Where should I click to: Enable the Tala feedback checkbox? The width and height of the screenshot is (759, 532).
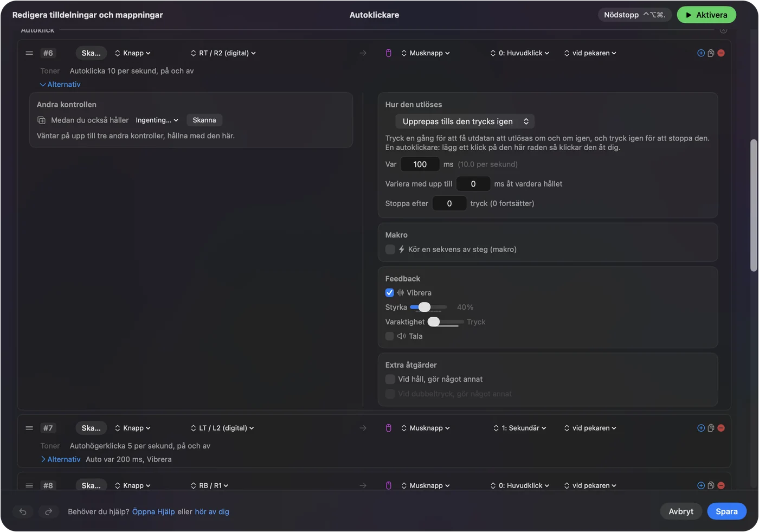tap(390, 336)
